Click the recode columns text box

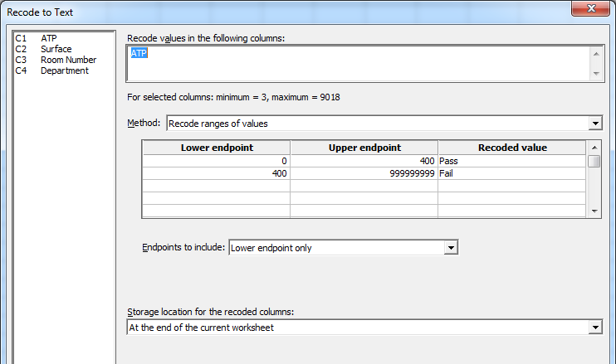357,63
